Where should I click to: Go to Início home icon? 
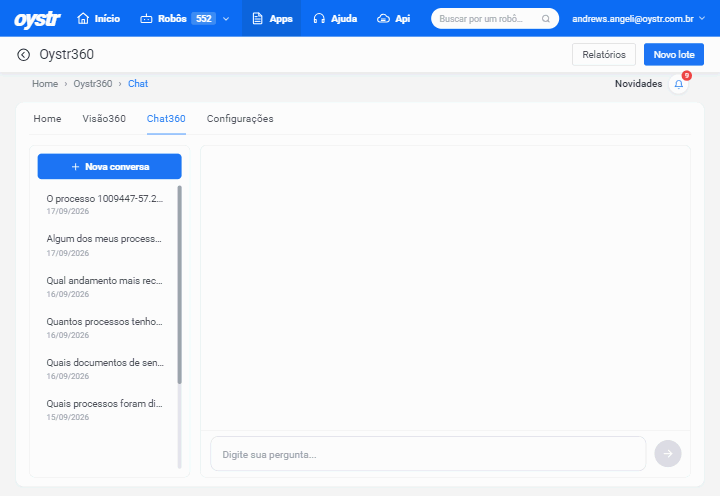tap(83, 18)
